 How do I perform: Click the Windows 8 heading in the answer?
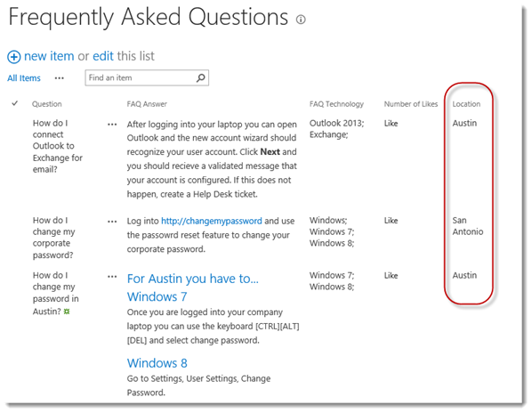coord(157,363)
